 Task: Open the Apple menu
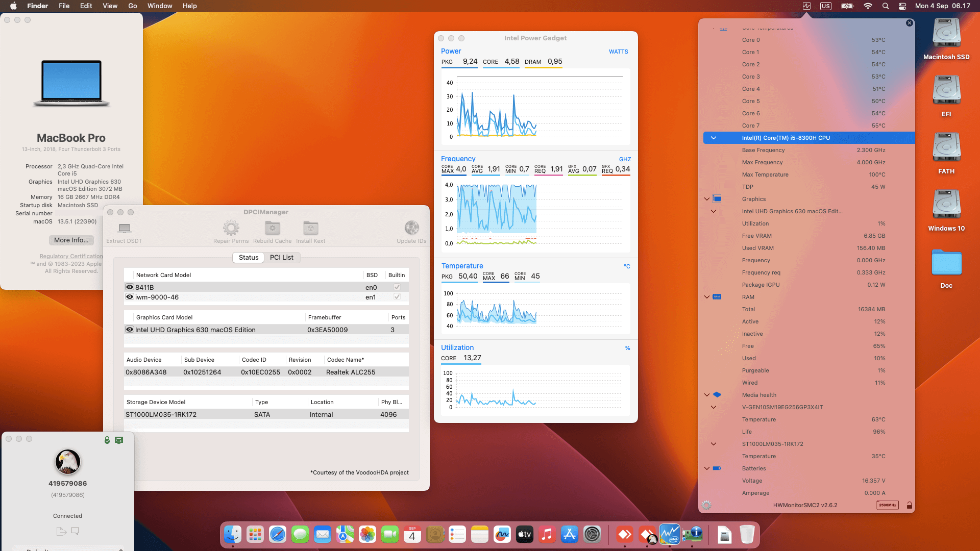(13, 6)
